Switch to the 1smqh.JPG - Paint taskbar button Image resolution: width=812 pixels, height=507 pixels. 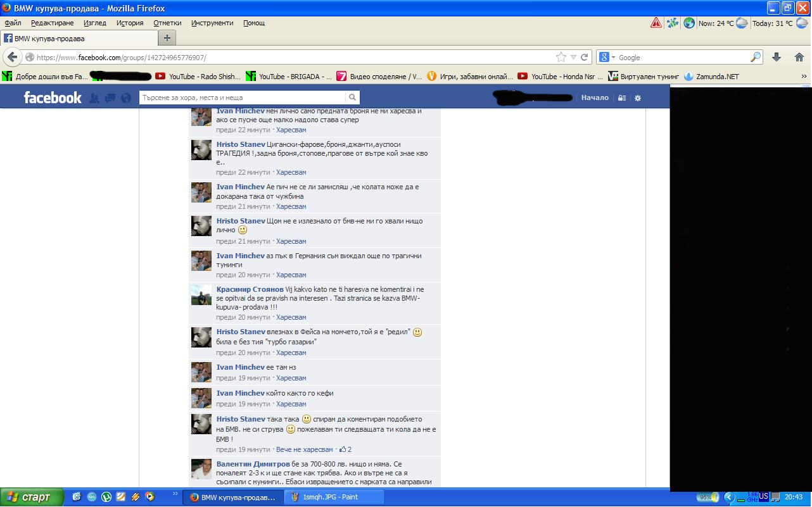coord(334,497)
